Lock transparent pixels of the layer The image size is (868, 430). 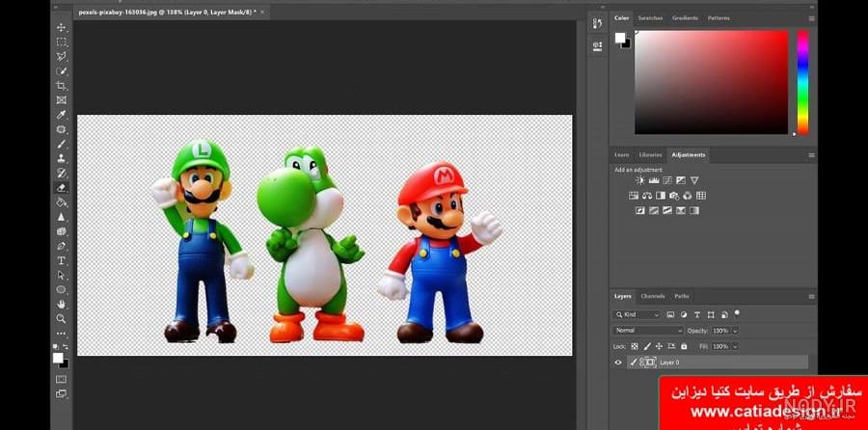coord(635,346)
